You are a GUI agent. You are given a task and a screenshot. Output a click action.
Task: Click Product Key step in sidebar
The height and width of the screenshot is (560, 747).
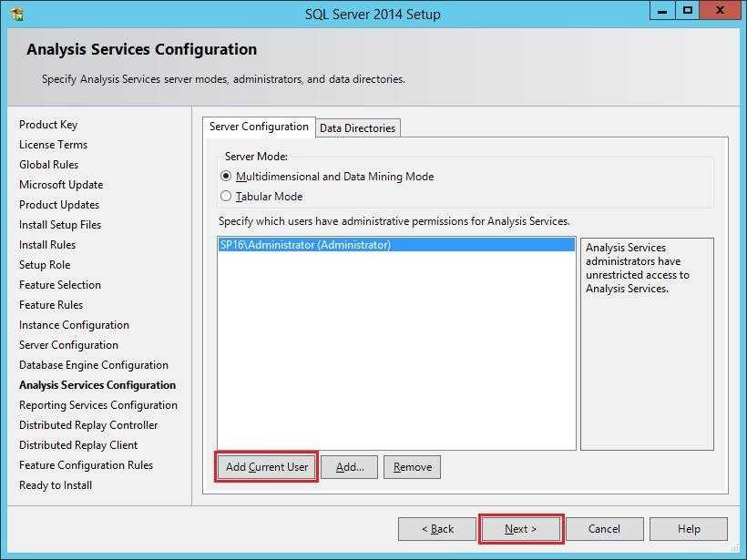click(x=48, y=125)
